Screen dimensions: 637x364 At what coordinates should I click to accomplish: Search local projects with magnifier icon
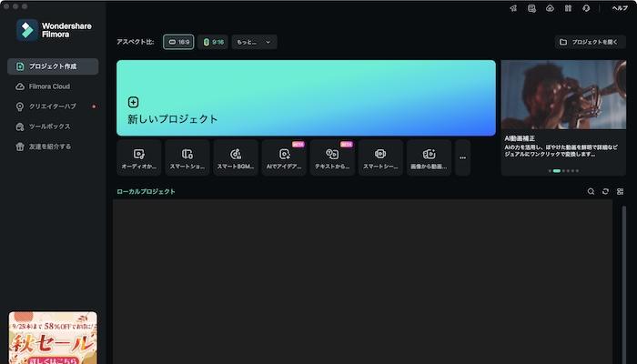(x=591, y=191)
